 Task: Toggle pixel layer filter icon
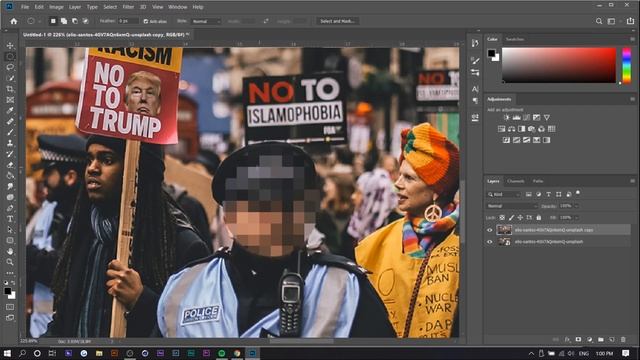(x=529, y=194)
